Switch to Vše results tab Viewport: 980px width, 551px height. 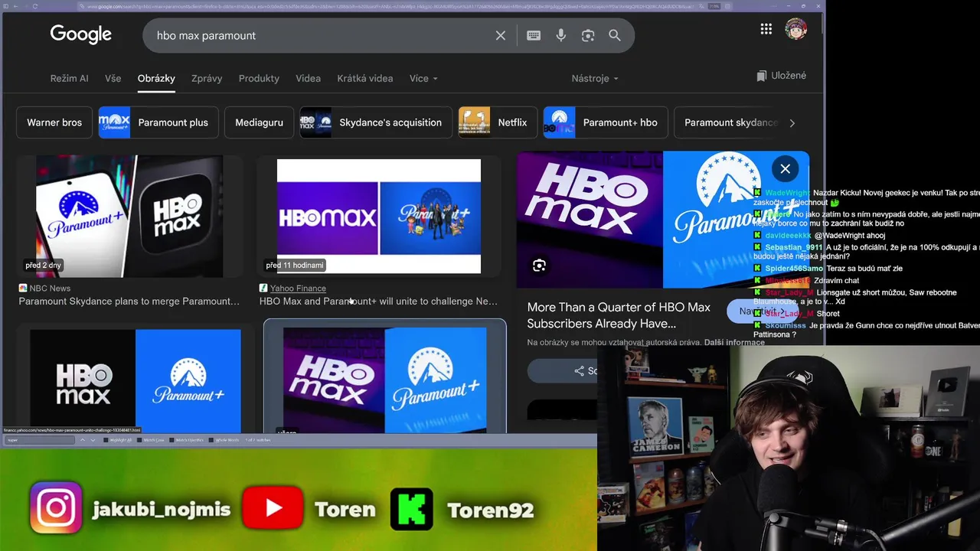[113, 78]
